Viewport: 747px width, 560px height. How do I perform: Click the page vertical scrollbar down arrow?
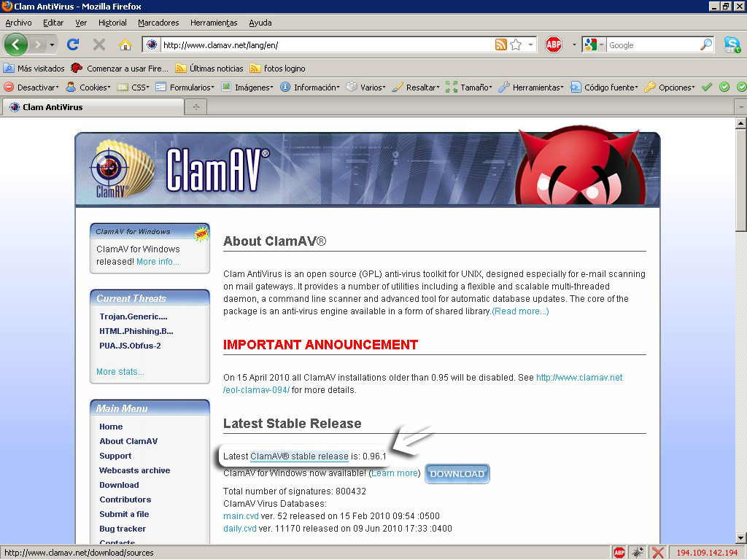[x=741, y=538]
